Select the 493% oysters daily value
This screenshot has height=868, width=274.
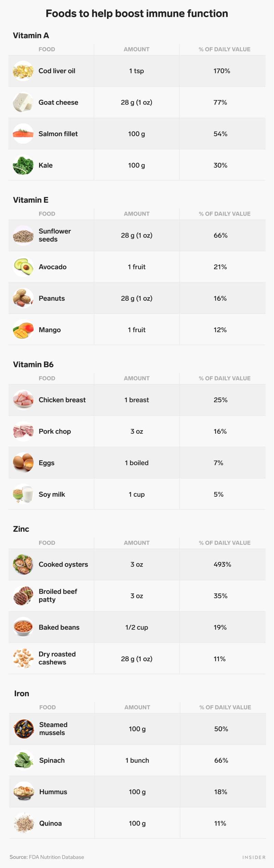pos(222,564)
